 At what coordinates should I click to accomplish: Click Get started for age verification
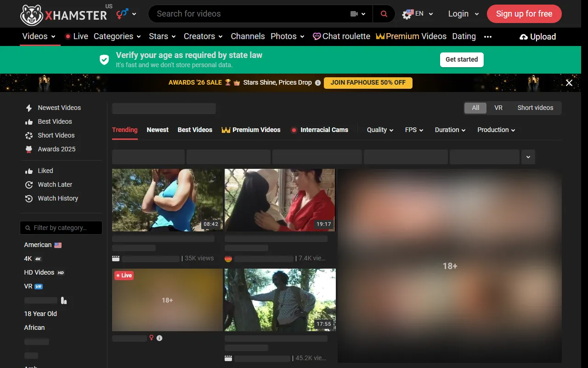(462, 59)
